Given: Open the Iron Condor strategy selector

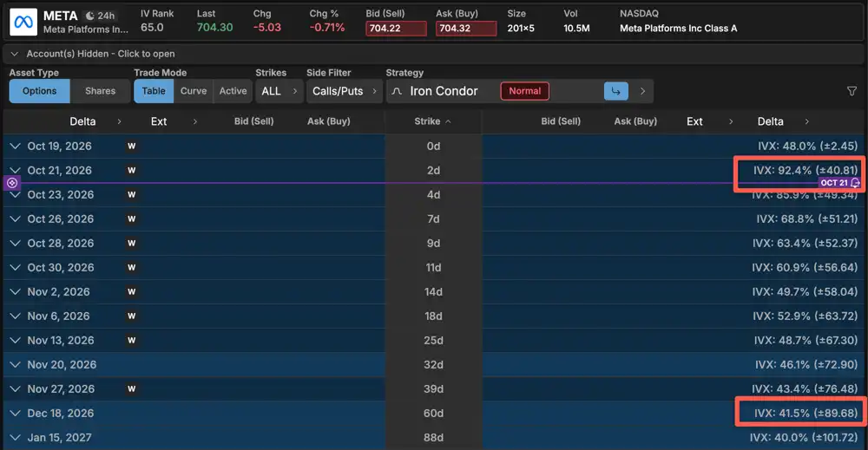Looking at the screenshot, I should click(444, 91).
